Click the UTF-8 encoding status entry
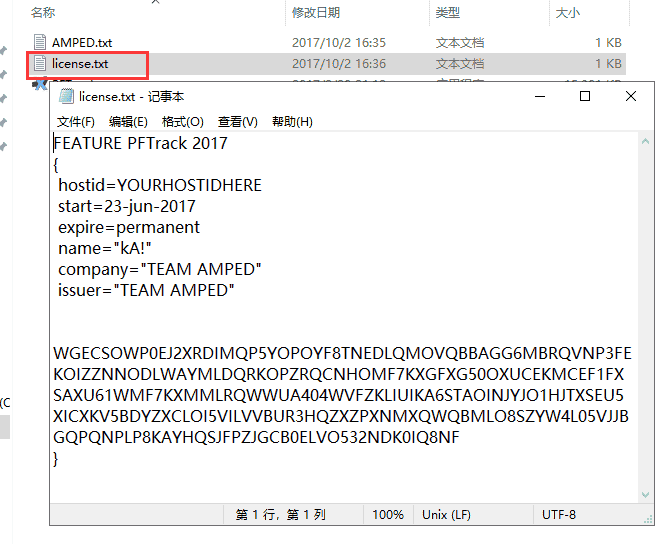 point(558,514)
